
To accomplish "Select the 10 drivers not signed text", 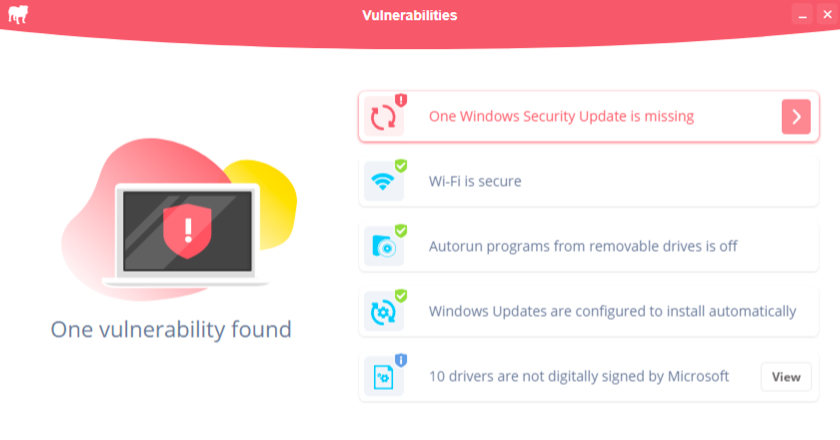I will coord(578,377).
